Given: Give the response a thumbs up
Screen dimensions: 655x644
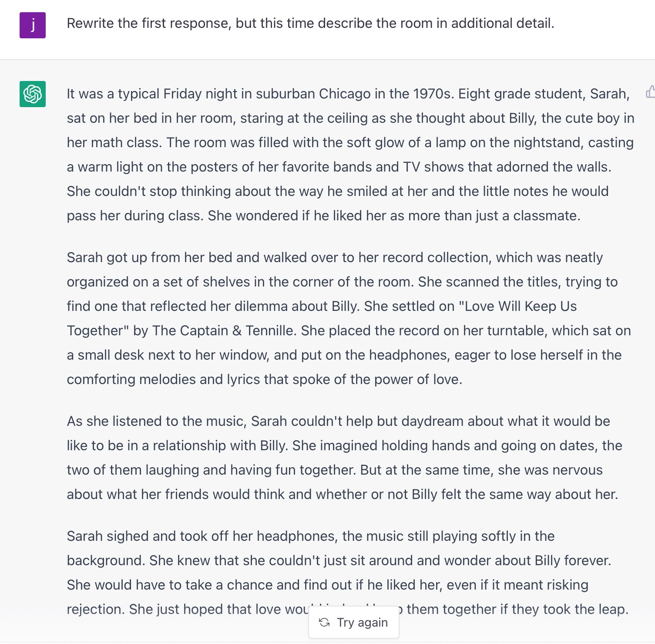Looking at the screenshot, I should point(651,92).
